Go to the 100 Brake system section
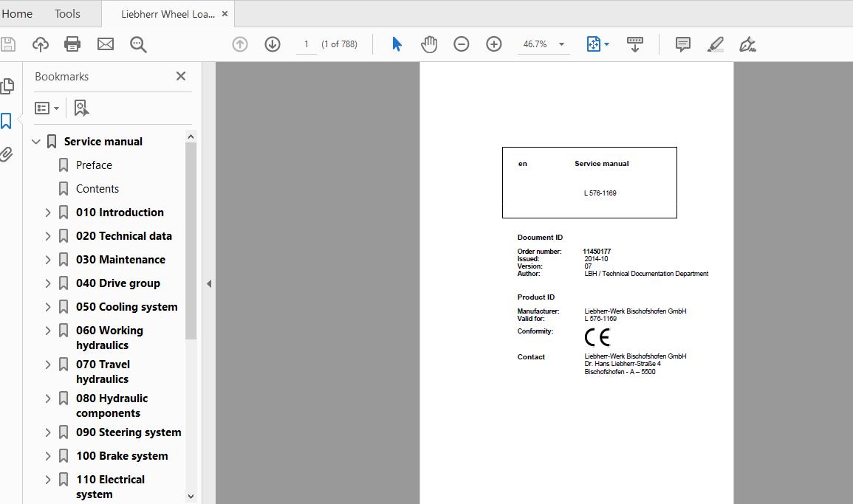The width and height of the screenshot is (853, 504). tap(122, 456)
